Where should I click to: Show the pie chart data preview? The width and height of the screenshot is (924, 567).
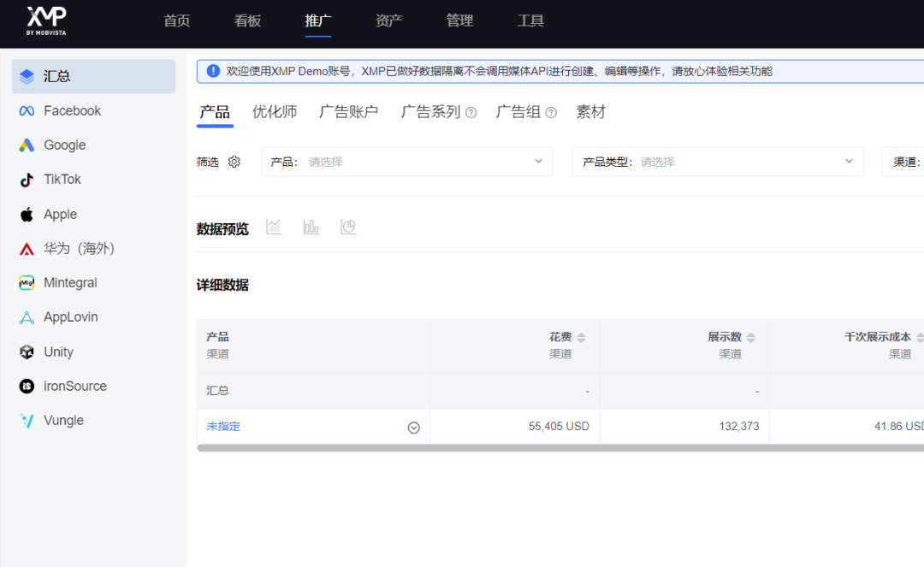pos(348,226)
